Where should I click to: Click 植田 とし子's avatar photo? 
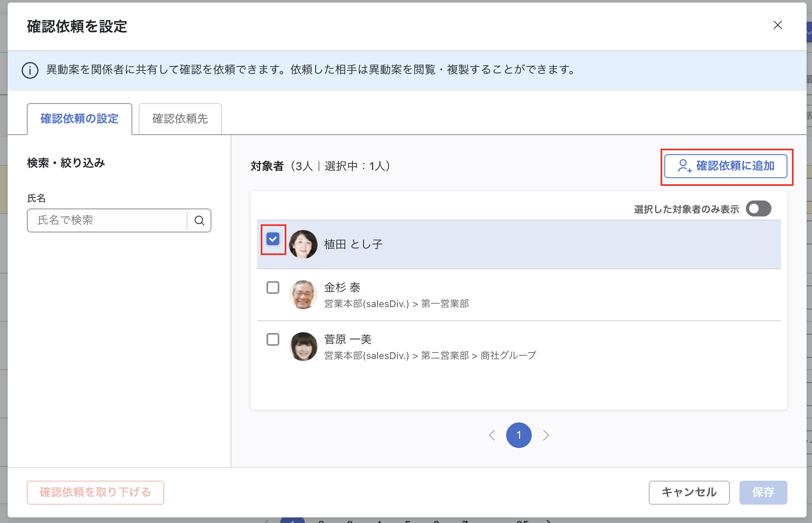[x=303, y=244]
